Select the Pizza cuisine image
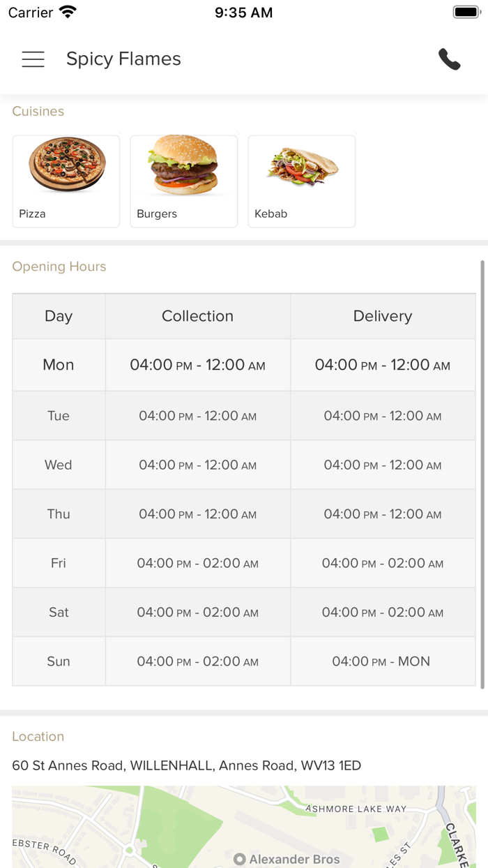This screenshot has height=868, width=488. coord(67,165)
